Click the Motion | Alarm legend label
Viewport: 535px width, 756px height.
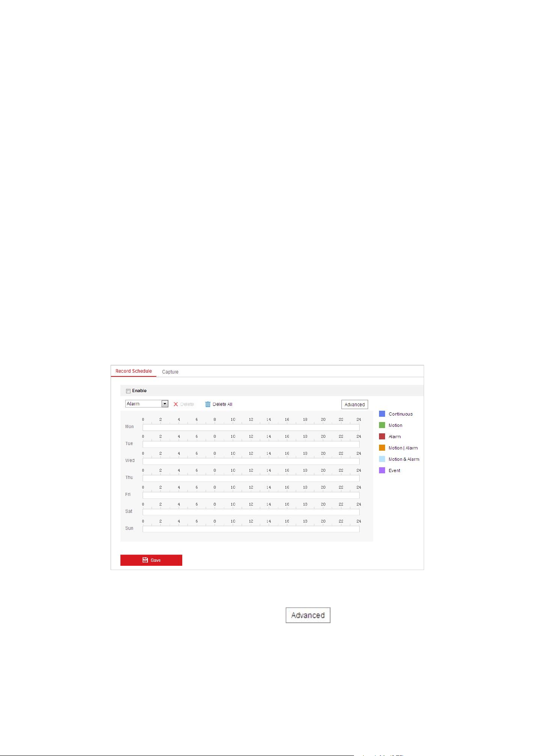coord(403,448)
